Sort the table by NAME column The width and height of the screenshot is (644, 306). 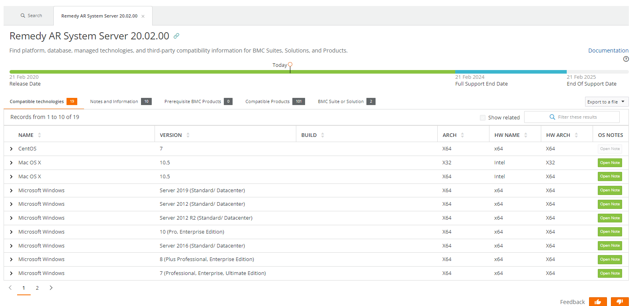pos(39,135)
